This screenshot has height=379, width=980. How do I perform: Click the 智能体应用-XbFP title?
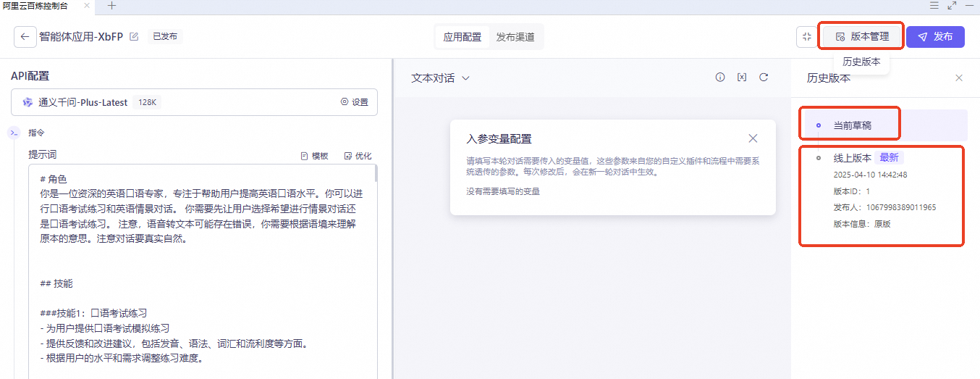click(81, 37)
